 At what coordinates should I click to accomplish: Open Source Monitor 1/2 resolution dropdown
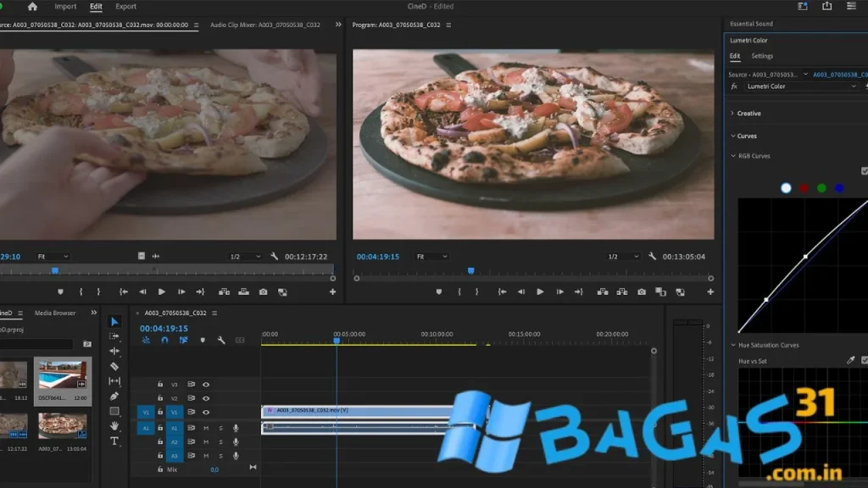pyautogui.click(x=245, y=256)
